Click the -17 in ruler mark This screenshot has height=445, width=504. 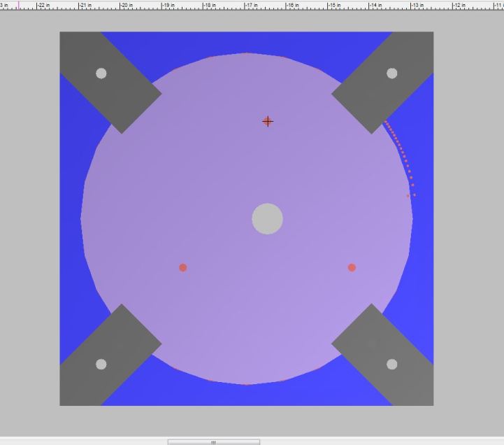pyautogui.click(x=252, y=6)
